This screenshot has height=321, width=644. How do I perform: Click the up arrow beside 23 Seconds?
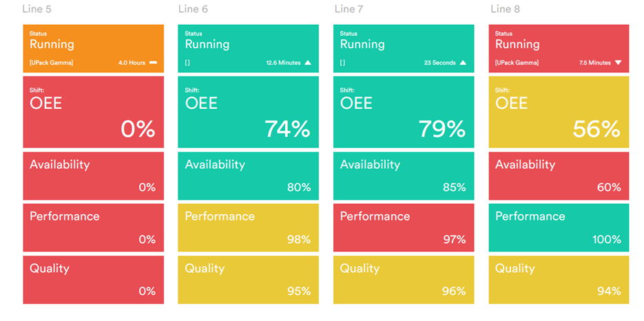(x=463, y=63)
